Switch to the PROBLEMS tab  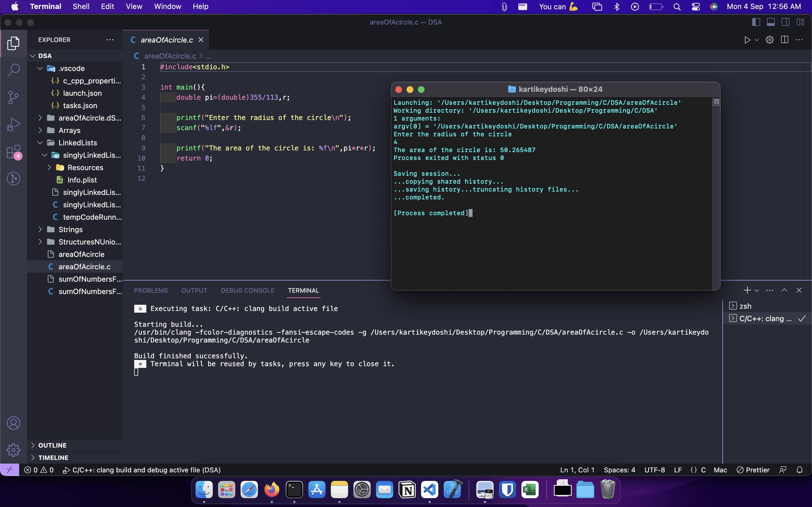[151, 290]
